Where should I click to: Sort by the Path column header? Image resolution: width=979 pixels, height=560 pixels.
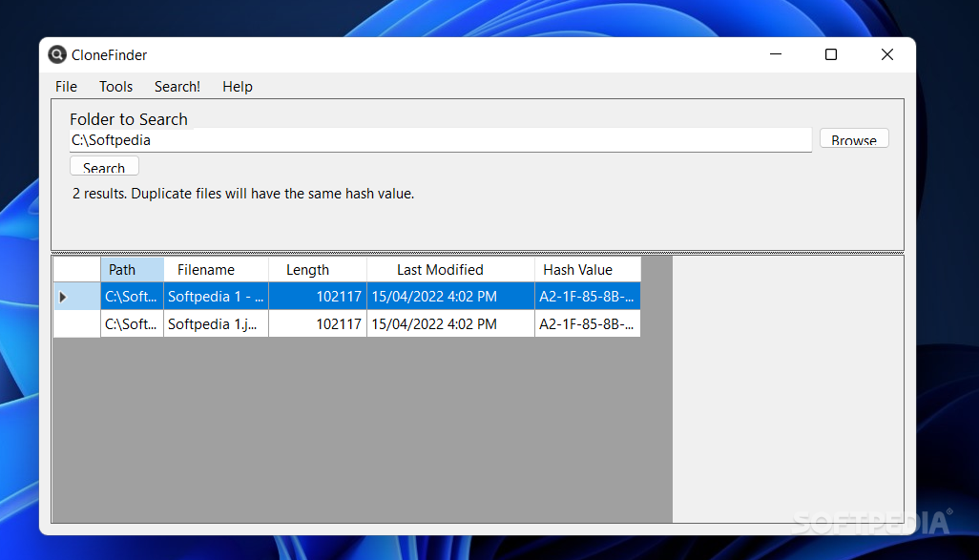pyautogui.click(x=133, y=270)
